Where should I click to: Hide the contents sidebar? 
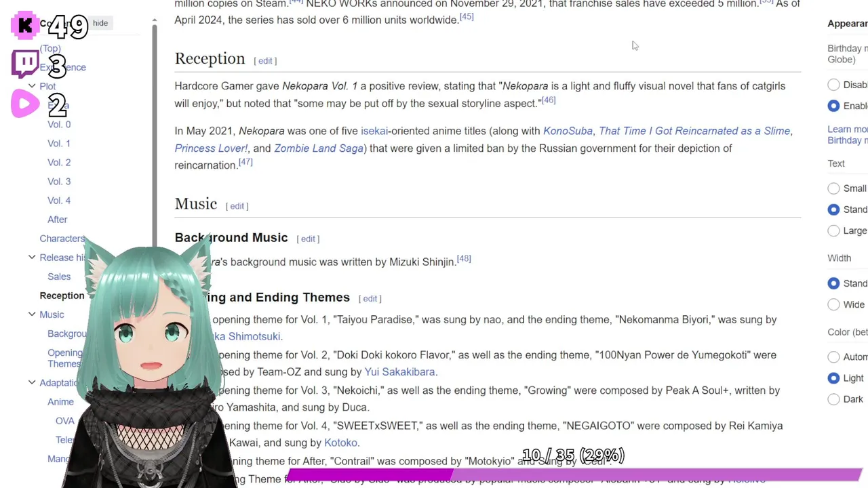pyautogui.click(x=100, y=23)
